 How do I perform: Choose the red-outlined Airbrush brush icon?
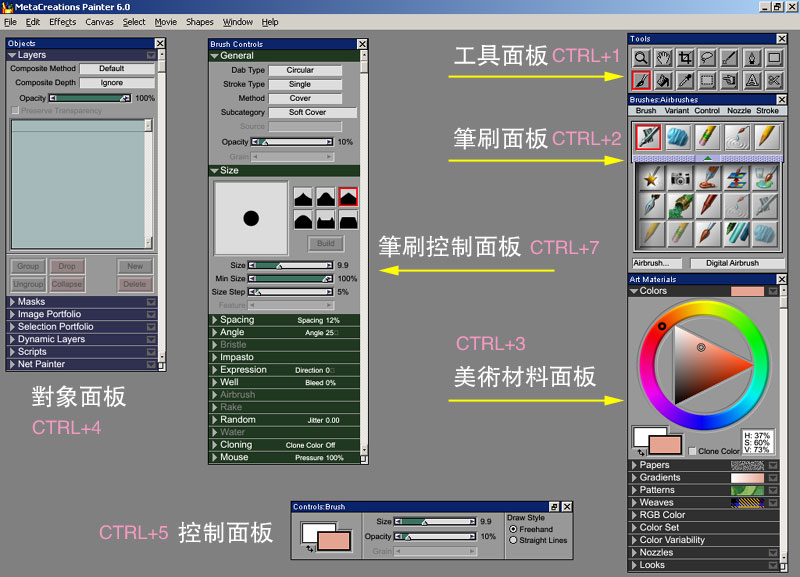pos(648,137)
